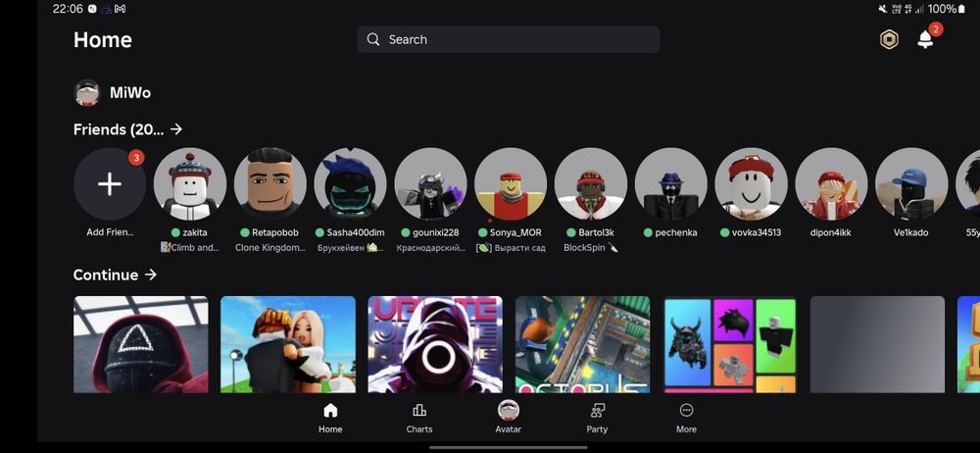Click Sasha400dim's 'Брукхейвен' game status
980x453 pixels.
350,248
